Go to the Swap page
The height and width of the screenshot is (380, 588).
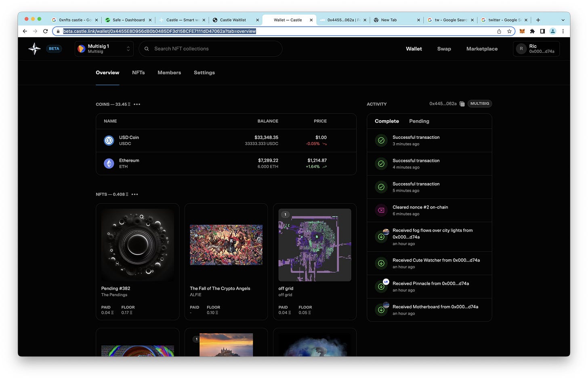tap(444, 49)
